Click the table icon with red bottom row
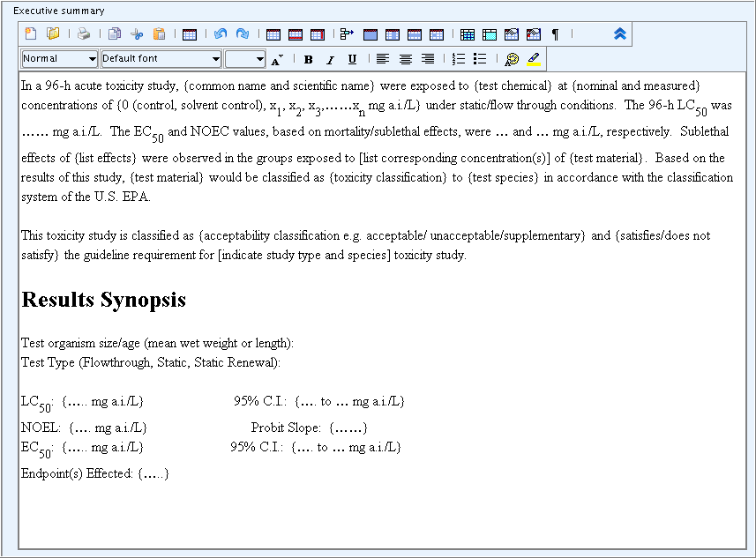 295,34
